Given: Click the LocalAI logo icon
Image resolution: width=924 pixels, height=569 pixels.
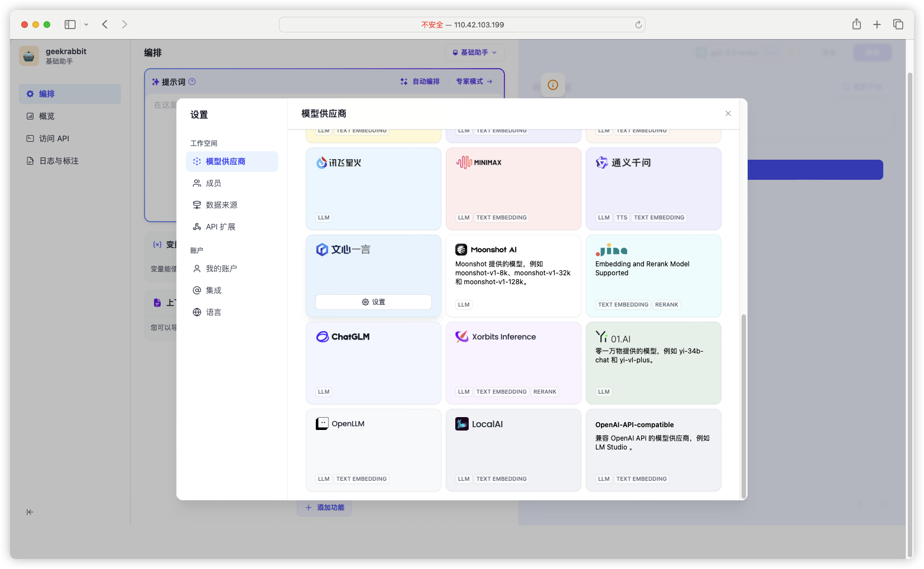Looking at the screenshot, I should (x=462, y=424).
